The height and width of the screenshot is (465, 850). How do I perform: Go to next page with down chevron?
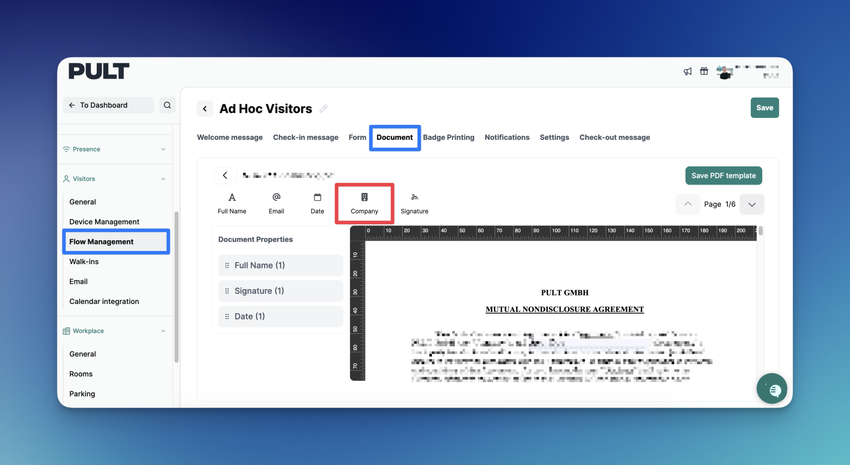(752, 204)
